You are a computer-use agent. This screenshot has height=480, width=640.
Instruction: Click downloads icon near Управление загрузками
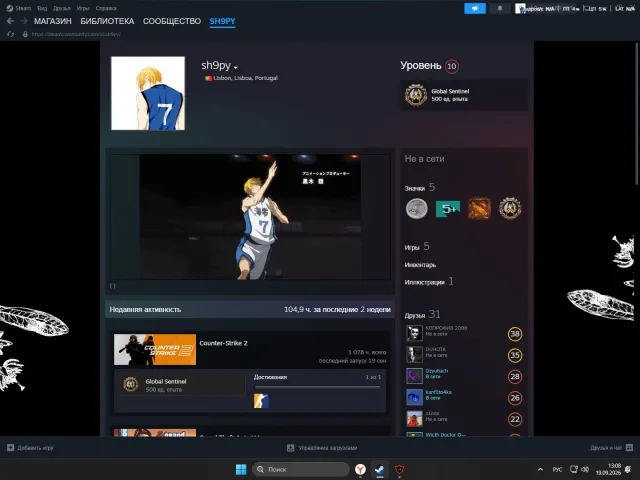290,448
